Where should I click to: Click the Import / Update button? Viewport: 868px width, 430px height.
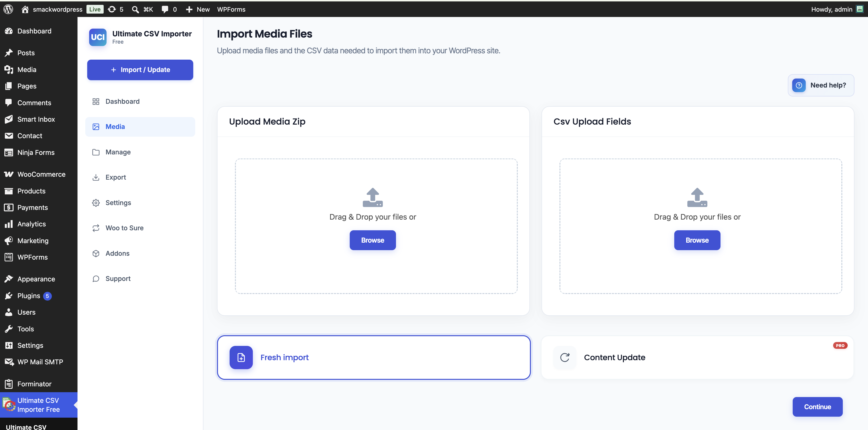pyautogui.click(x=140, y=70)
